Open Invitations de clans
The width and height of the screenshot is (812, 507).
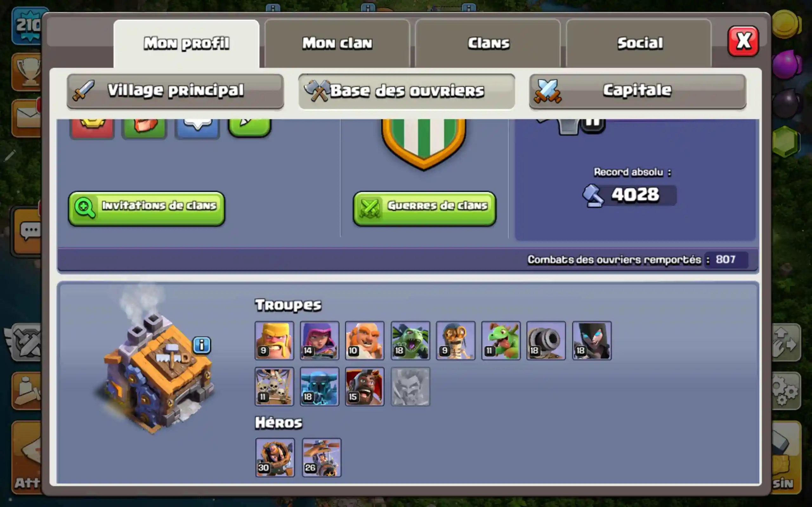point(147,209)
